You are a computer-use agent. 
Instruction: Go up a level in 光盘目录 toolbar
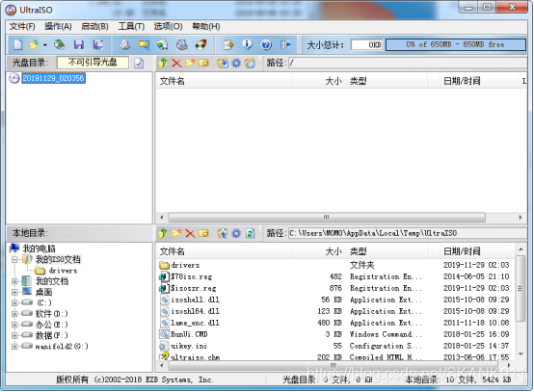pos(163,63)
